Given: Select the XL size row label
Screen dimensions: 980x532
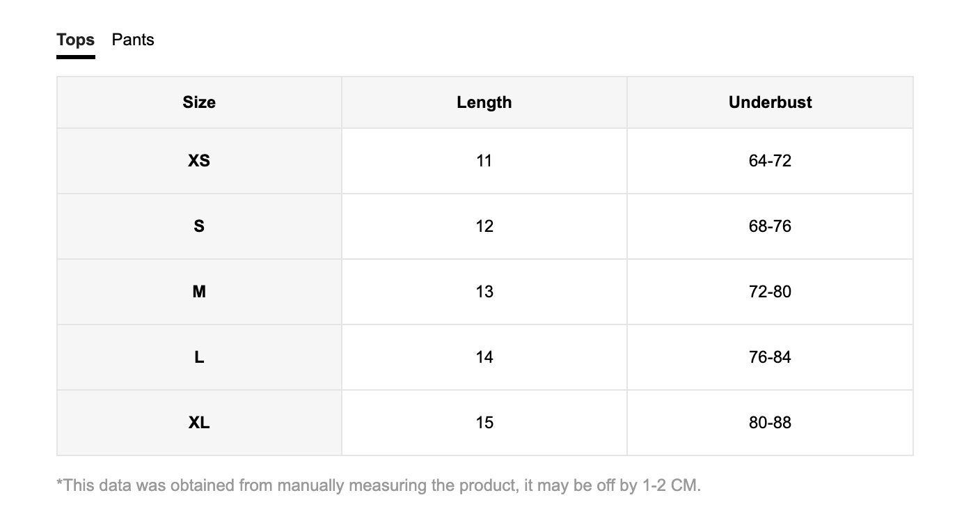Looking at the screenshot, I should tap(199, 423).
